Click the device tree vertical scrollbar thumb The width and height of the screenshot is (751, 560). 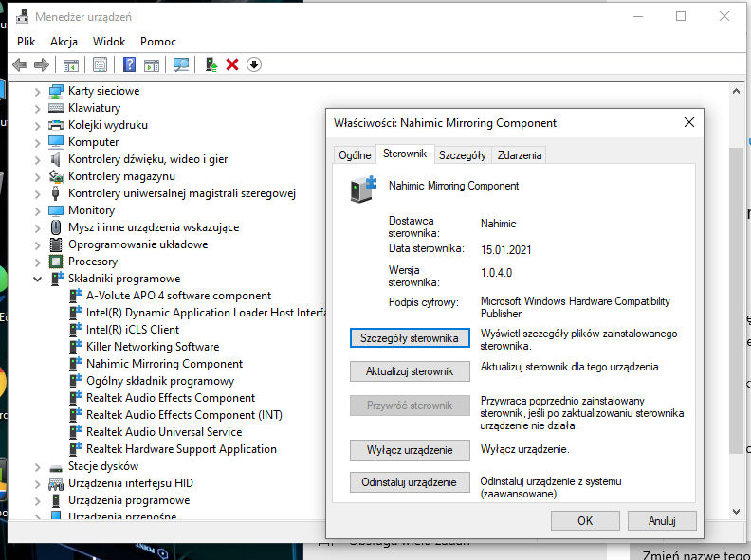[736, 300]
